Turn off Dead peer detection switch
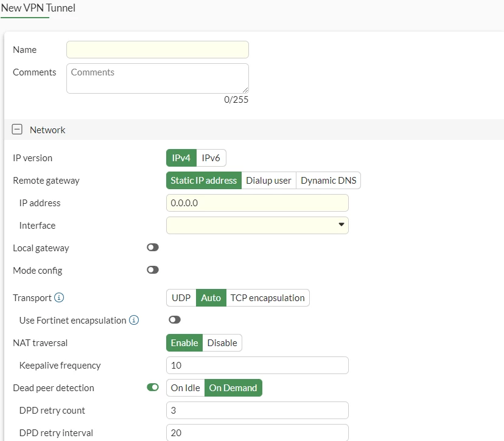The height and width of the screenshot is (441, 504). tap(153, 387)
